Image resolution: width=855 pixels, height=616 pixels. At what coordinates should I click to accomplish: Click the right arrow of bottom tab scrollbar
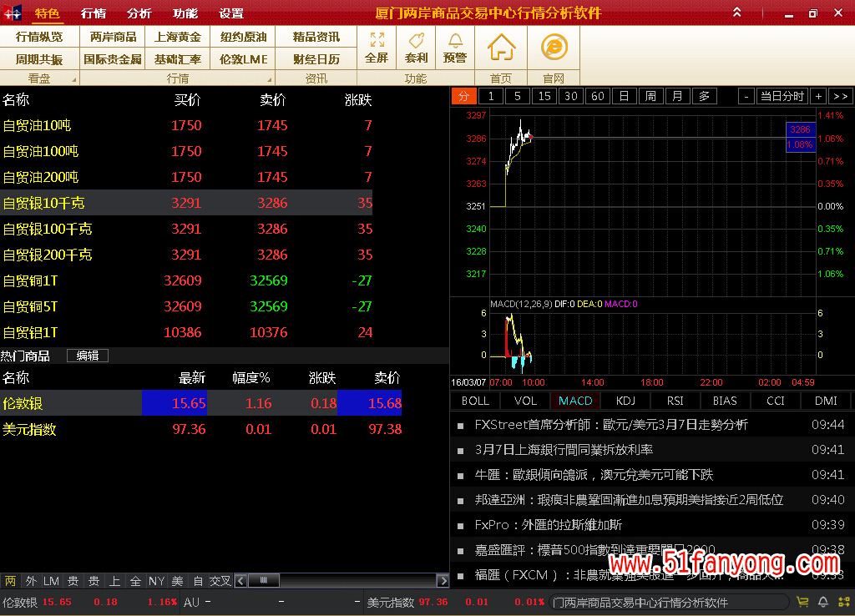click(443, 581)
